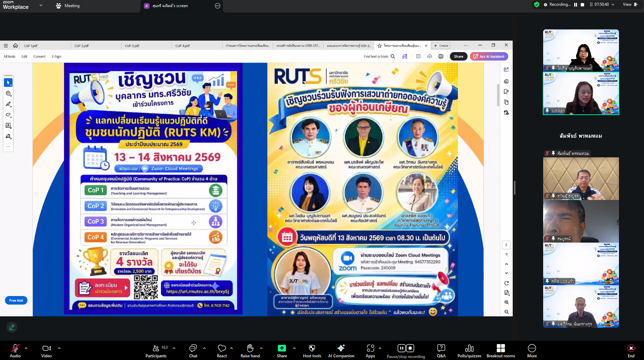Zoom out on the PDF page
The width and height of the screenshot is (644, 360).
pyautogui.click(x=507, y=312)
